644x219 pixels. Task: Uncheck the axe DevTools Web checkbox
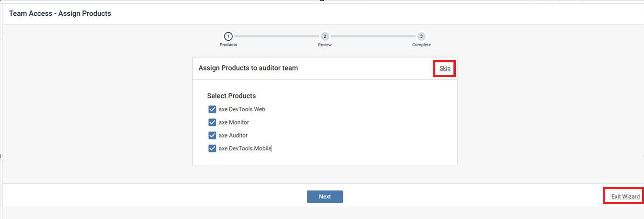click(x=213, y=109)
